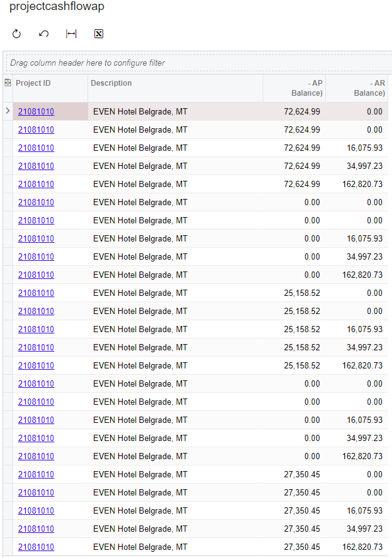Click the AR Balance column header
392x558 pixels.
coord(356,88)
